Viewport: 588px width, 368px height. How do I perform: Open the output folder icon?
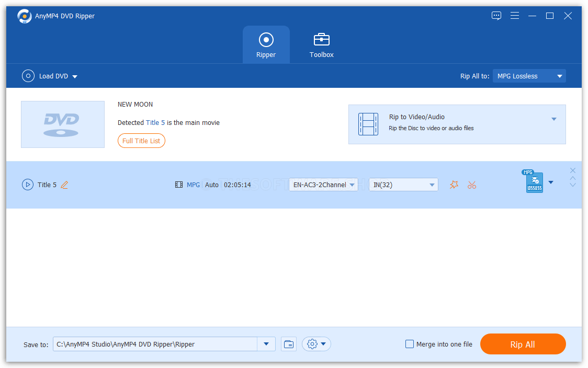click(289, 344)
